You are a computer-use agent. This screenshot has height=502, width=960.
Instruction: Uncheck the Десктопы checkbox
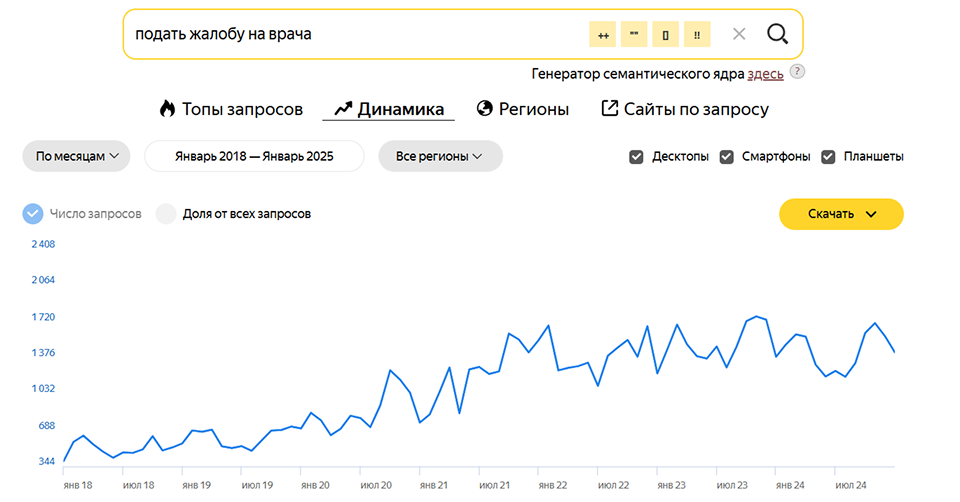636,157
